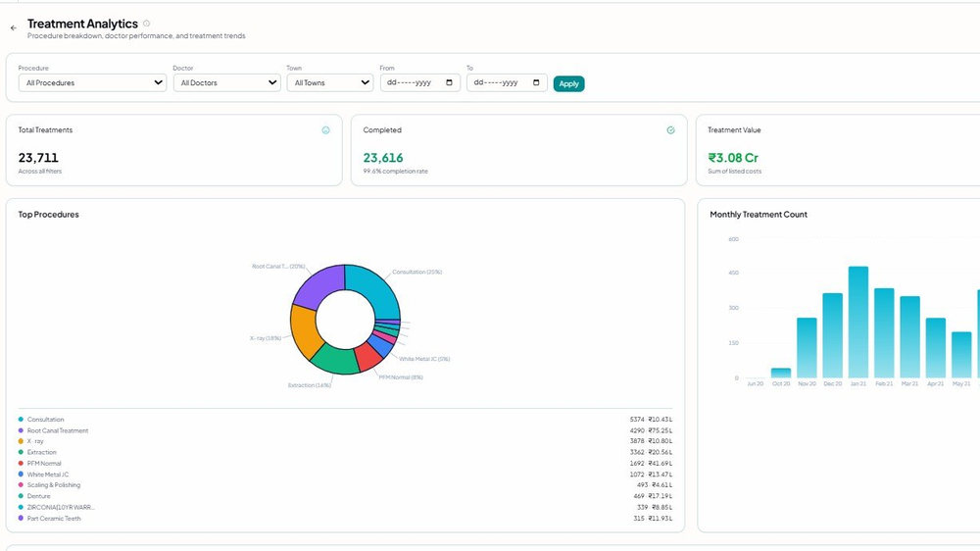Click the Monthly Treatment Count heading
Screen dimensions: 980x551
coord(759,215)
